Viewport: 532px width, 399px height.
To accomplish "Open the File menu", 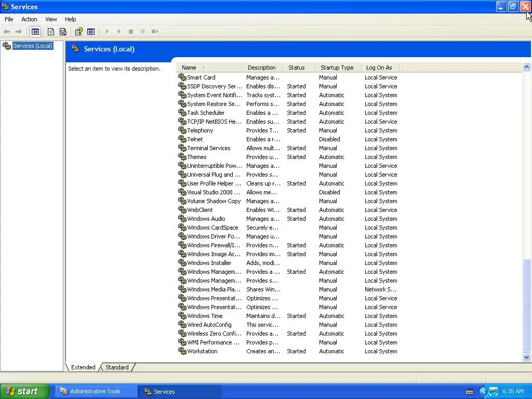I will 9,19.
